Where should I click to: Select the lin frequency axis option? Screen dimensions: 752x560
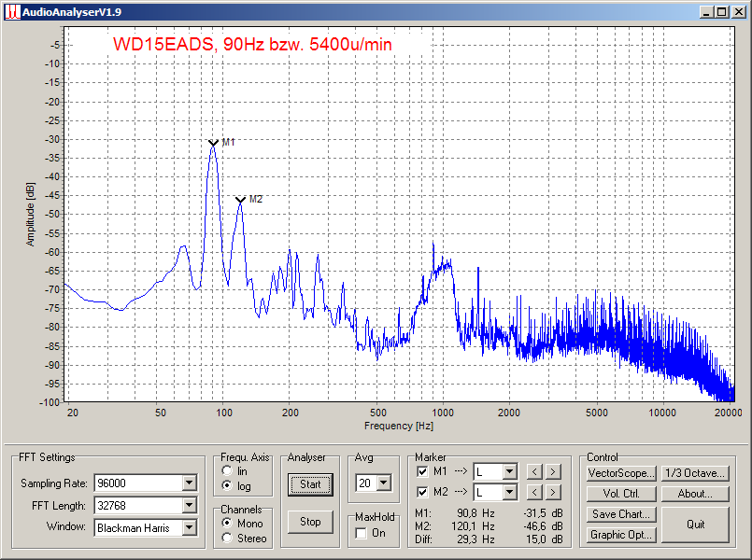click(227, 471)
